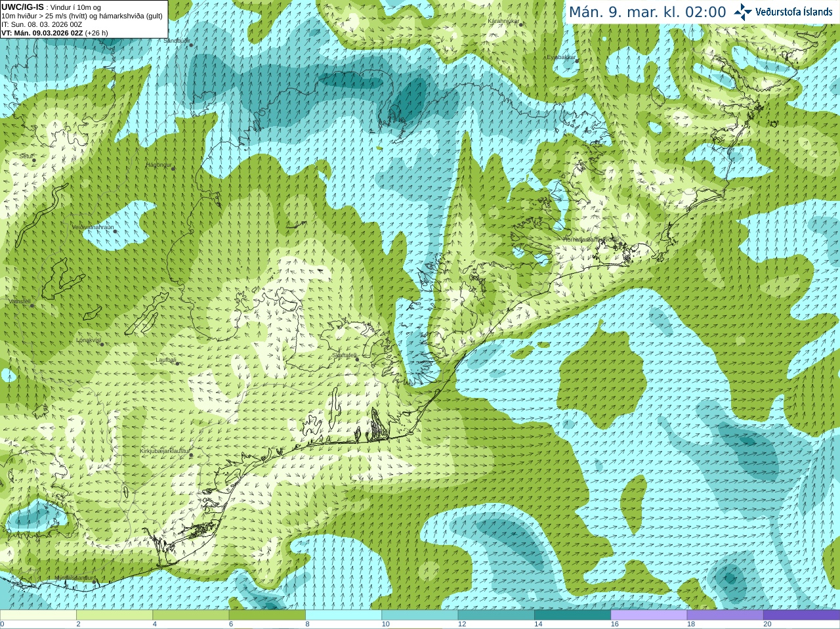Click the Sandbúðir place name label

click(x=177, y=40)
